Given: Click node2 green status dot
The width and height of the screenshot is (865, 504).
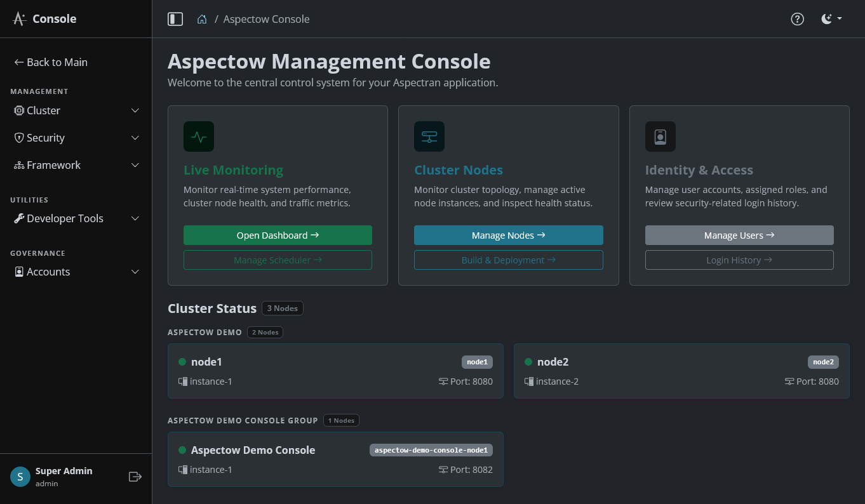Looking at the screenshot, I should coord(528,362).
